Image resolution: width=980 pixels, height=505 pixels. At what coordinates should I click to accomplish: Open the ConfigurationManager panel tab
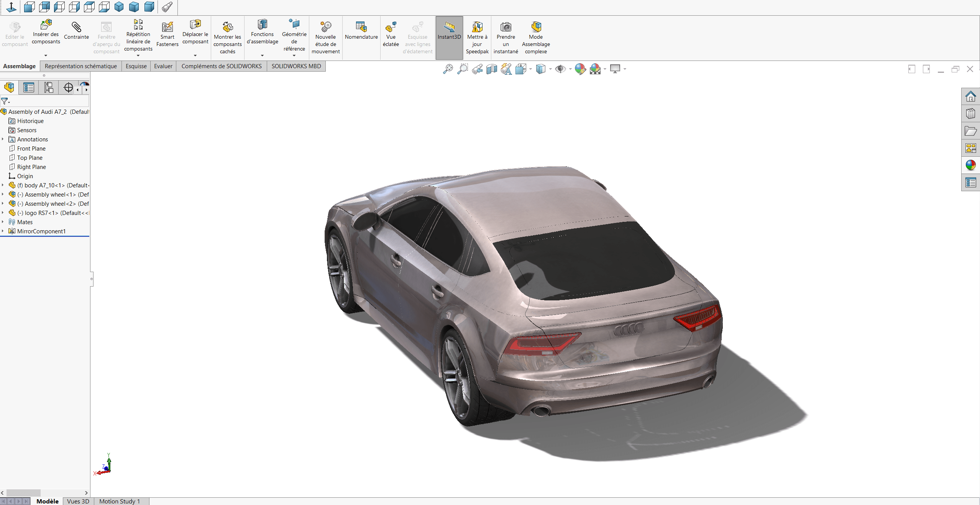coord(49,87)
